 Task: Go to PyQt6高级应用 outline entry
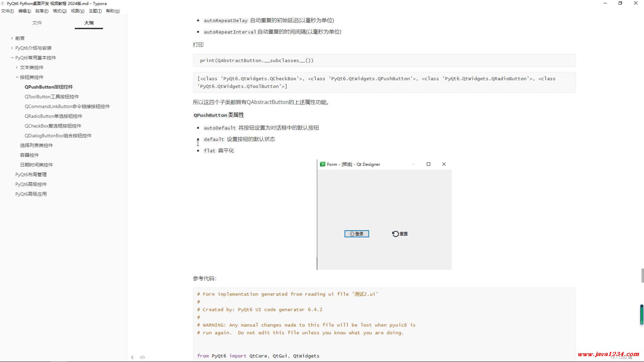31,194
